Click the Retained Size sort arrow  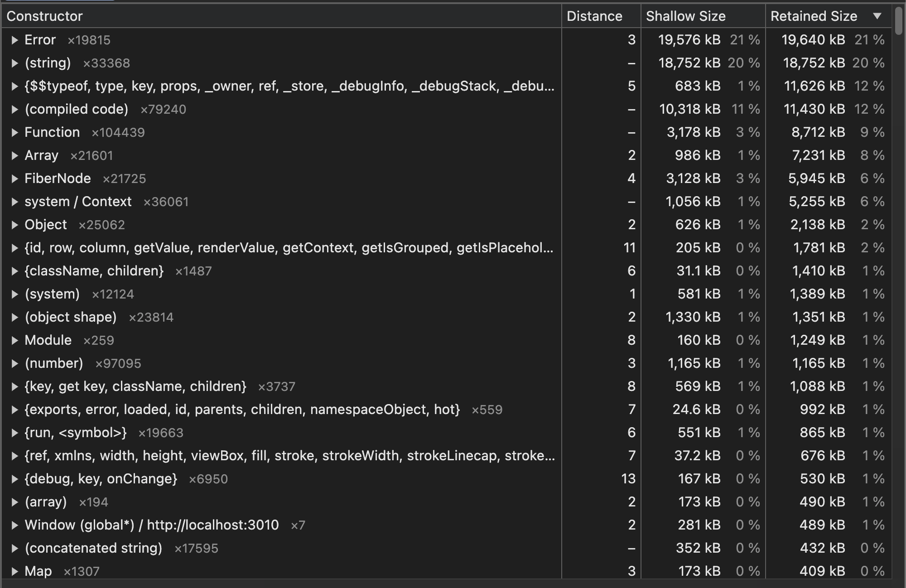(877, 16)
